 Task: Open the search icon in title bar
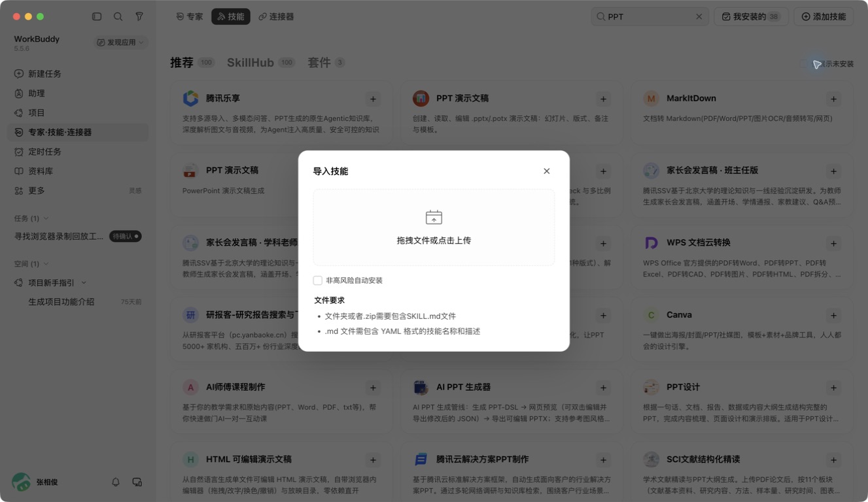(x=118, y=16)
